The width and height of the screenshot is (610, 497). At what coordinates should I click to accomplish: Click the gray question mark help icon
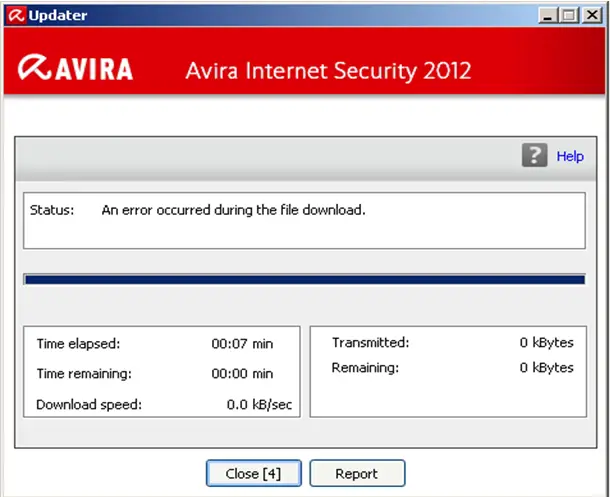tap(534, 155)
